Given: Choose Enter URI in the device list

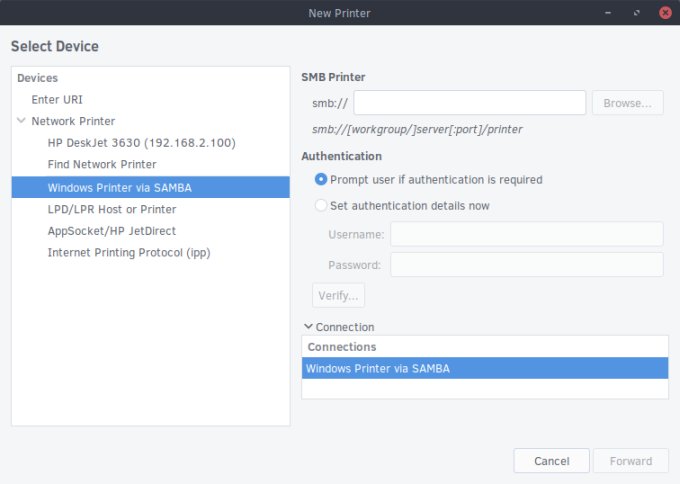Looking at the screenshot, I should [x=57, y=99].
